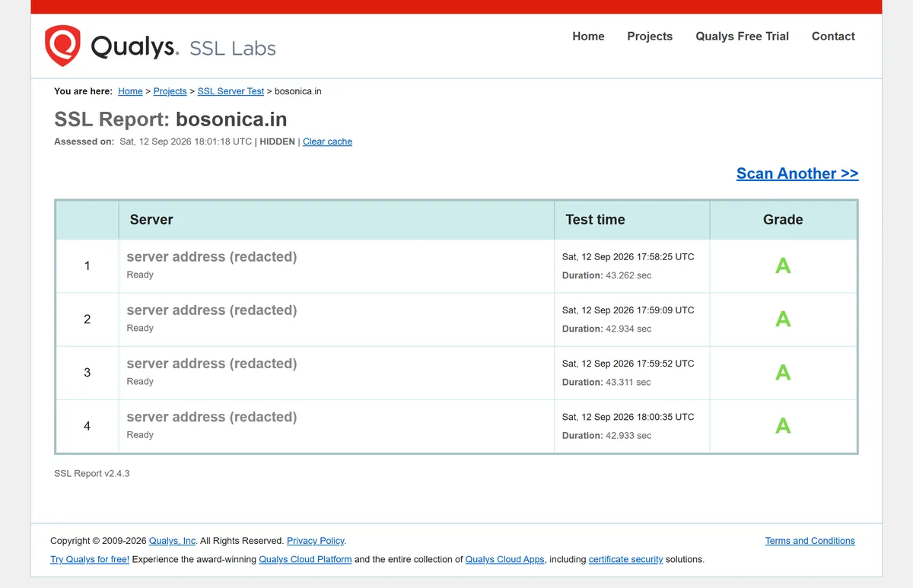Click the SSL Report: bosonica.in heading
The height and width of the screenshot is (588, 913).
coord(170,119)
